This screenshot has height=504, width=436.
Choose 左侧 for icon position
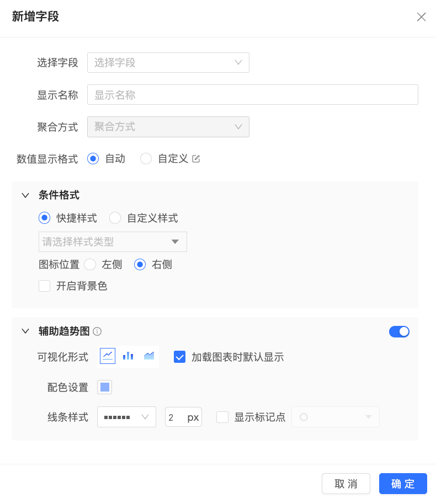(90, 265)
